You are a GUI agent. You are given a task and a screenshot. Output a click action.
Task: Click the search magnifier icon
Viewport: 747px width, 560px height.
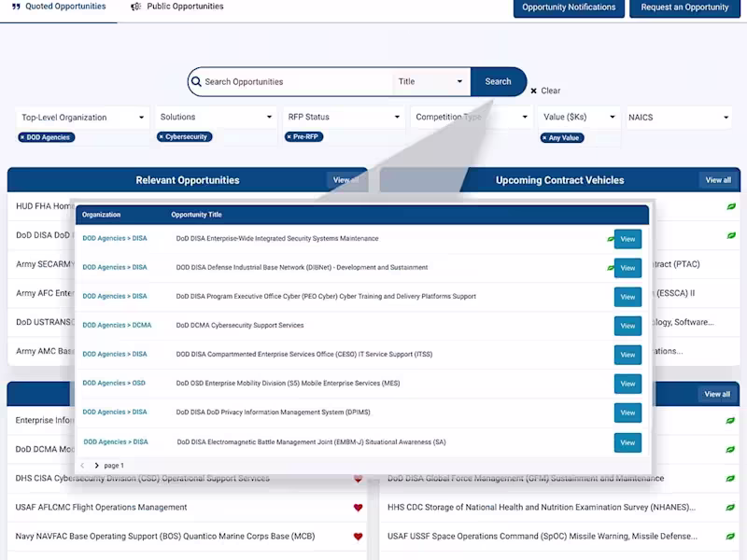197,82
